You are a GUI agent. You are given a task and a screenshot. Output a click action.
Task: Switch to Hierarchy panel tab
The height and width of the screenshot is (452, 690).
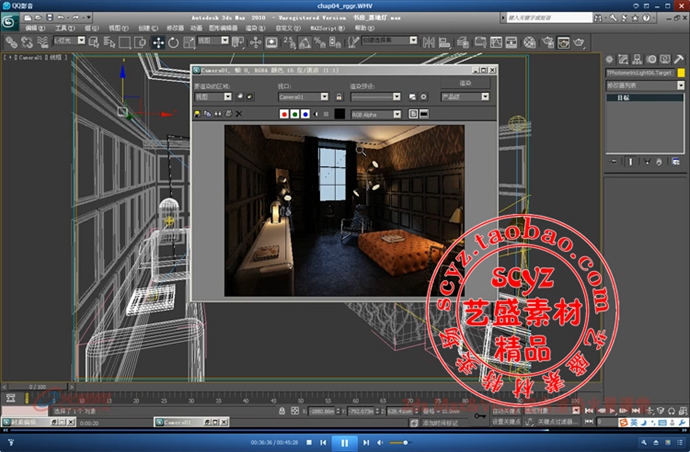[637, 59]
